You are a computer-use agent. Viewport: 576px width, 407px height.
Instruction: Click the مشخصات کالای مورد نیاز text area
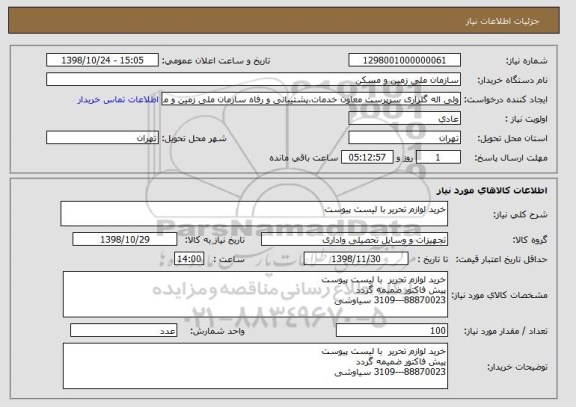(x=255, y=295)
